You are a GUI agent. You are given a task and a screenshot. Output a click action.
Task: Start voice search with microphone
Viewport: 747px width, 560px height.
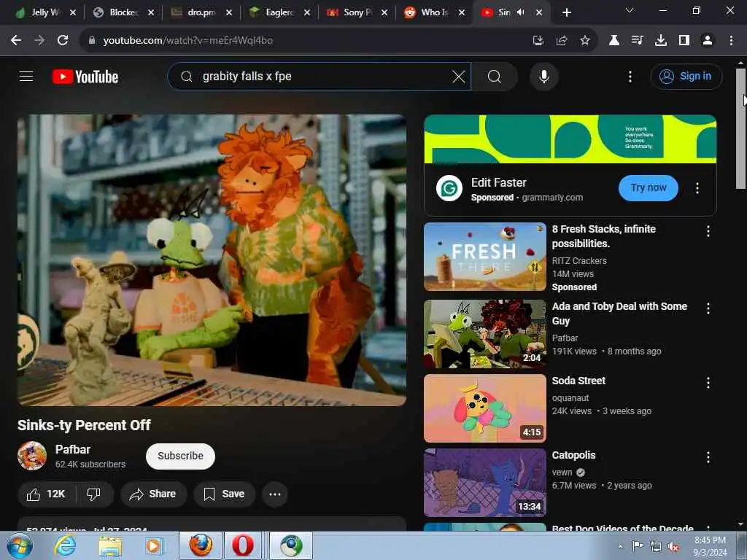point(543,76)
